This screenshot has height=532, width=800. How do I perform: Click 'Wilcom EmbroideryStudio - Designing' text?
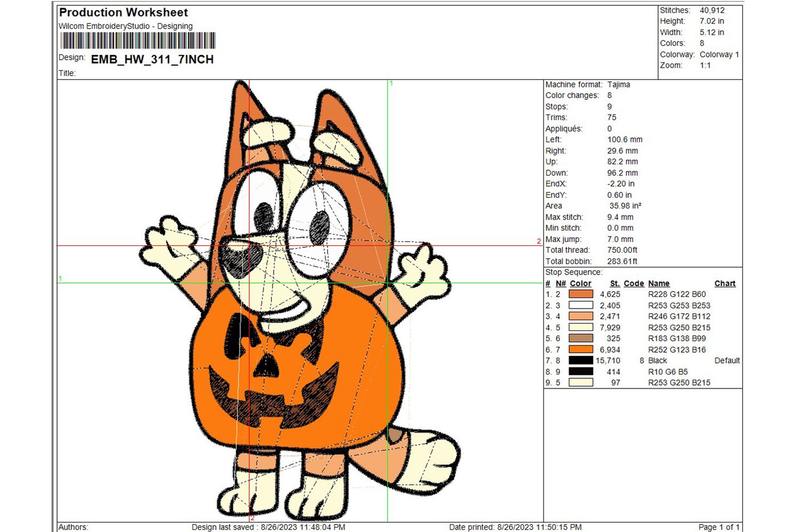[125, 26]
